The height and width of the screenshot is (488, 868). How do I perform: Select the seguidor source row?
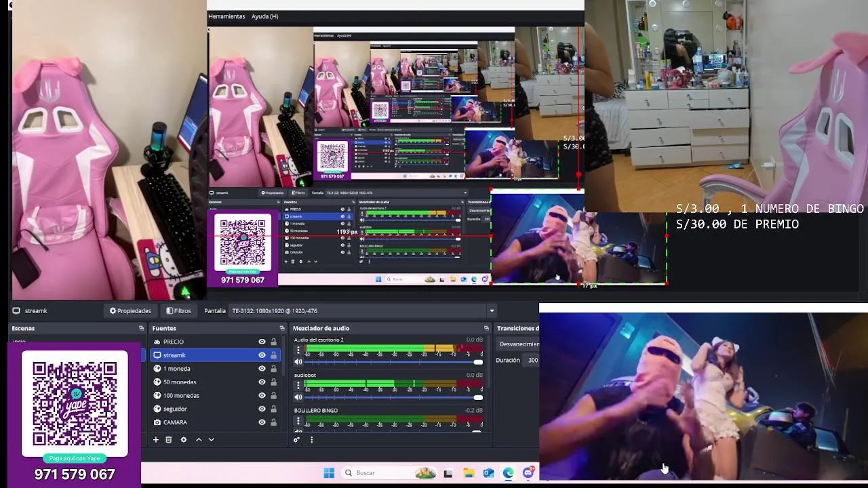point(214,409)
